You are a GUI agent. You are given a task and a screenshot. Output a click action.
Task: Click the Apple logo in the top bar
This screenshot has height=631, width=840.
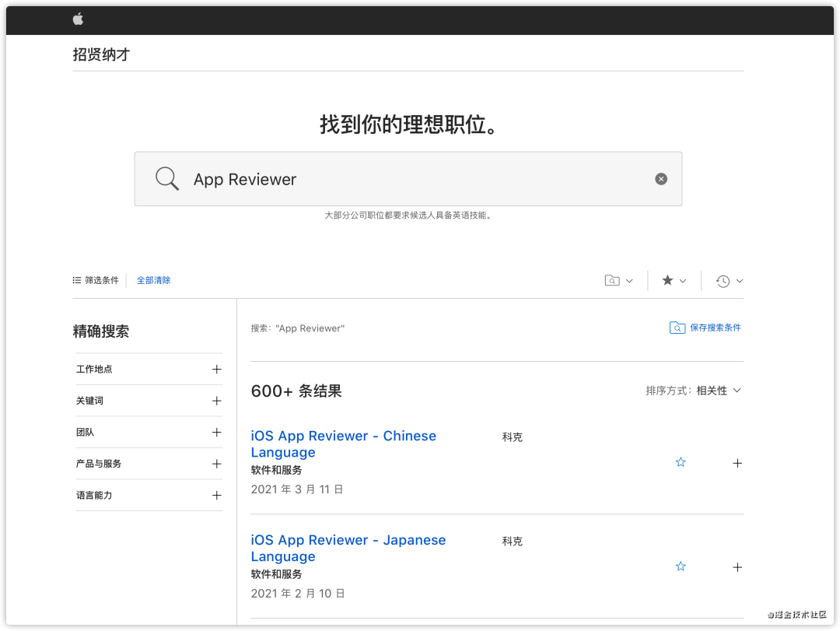coord(79,19)
